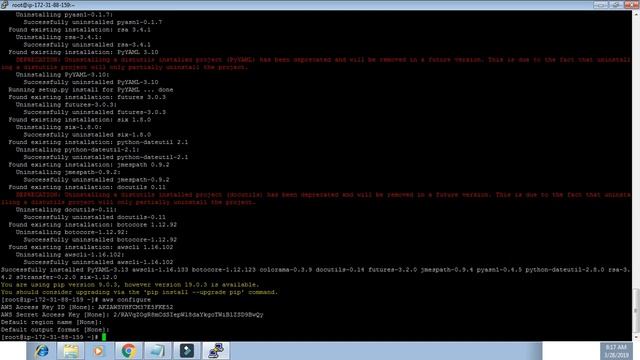Image resolution: width=640 pixels, height=360 pixels.
Task: Click 'Found existing installation: python-dateutil 2.1'
Action: pyautogui.click(x=98, y=142)
